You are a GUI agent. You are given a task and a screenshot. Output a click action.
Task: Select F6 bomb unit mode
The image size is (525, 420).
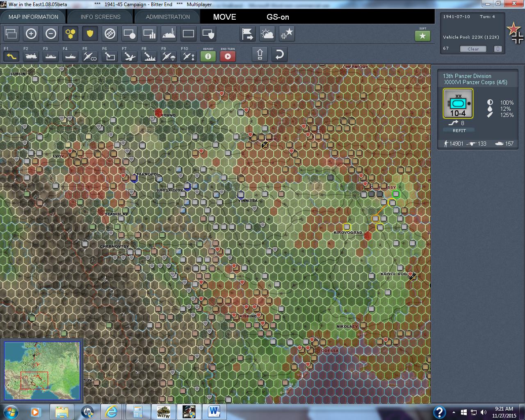110,56
